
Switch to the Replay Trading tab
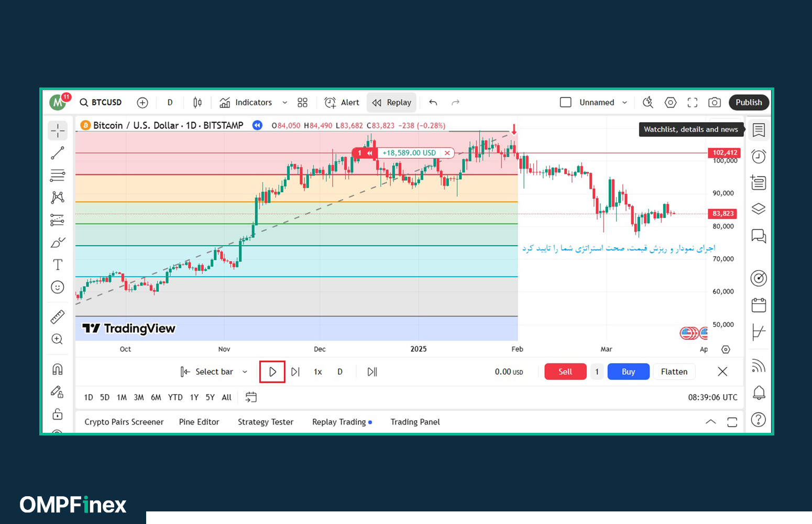[342, 422]
